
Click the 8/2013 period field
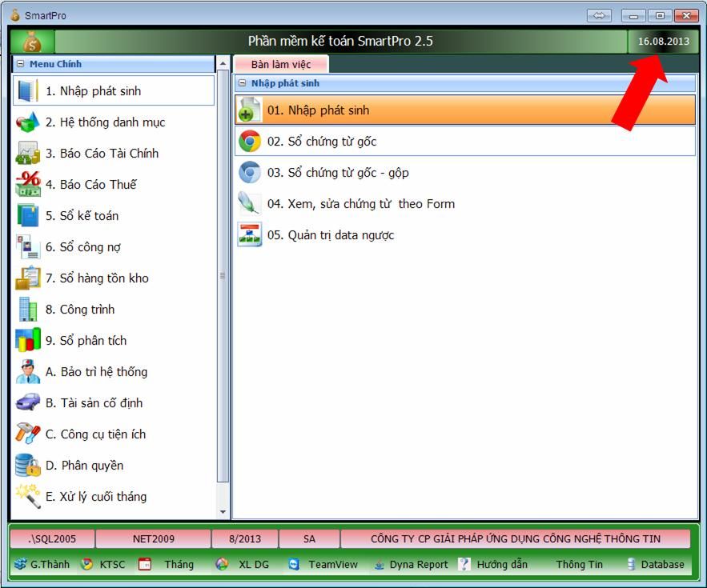click(x=246, y=539)
